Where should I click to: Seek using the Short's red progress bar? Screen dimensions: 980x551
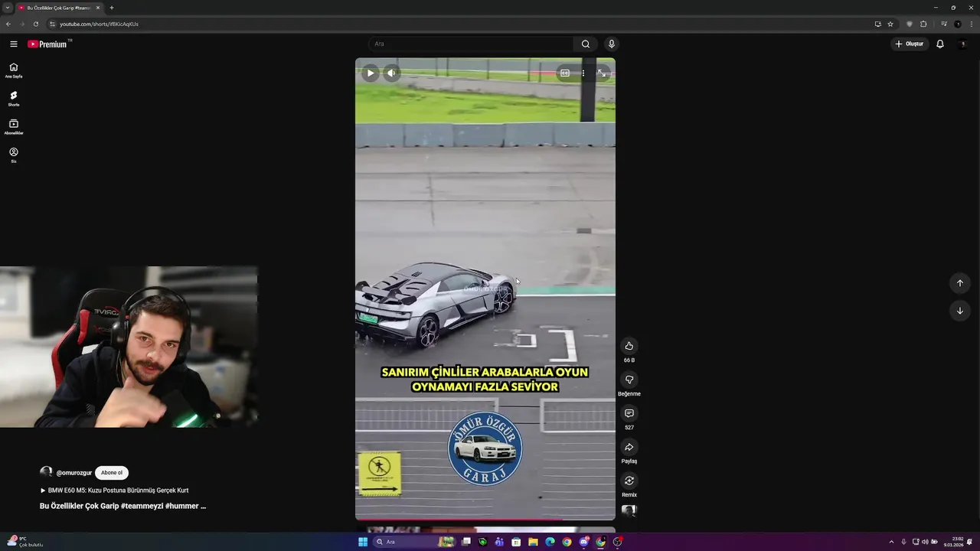click(485, 520)
